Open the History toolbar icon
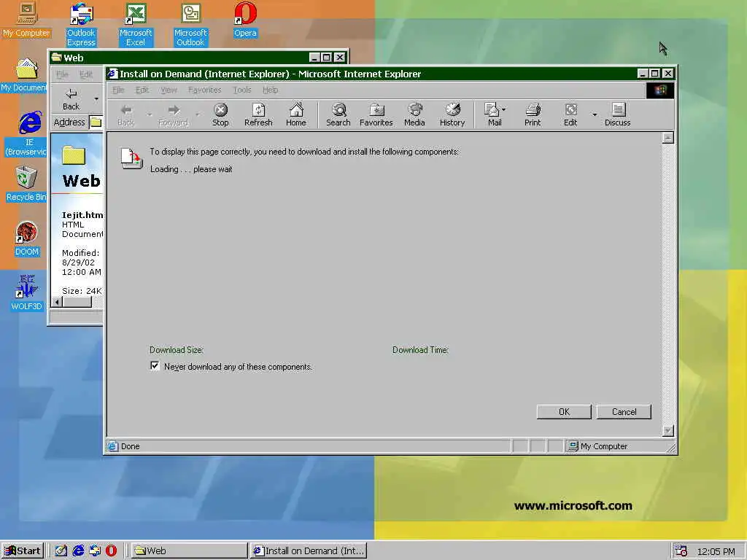This screenshot has width=747, height=560. coord(452,114)
